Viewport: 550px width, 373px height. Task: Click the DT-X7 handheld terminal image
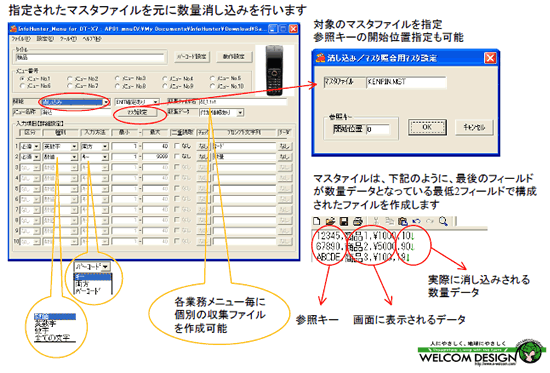click(x=274, y=71)
